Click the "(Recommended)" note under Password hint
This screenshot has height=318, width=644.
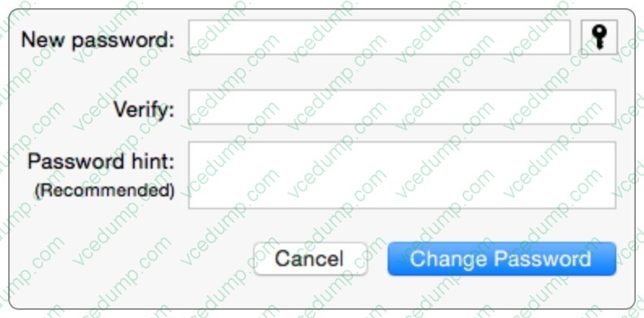tap(105, 191)
